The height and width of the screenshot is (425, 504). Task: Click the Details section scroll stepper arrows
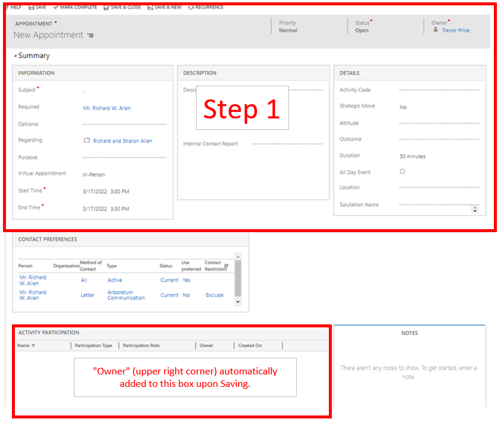pyautogui.click(x=475, y=210)
